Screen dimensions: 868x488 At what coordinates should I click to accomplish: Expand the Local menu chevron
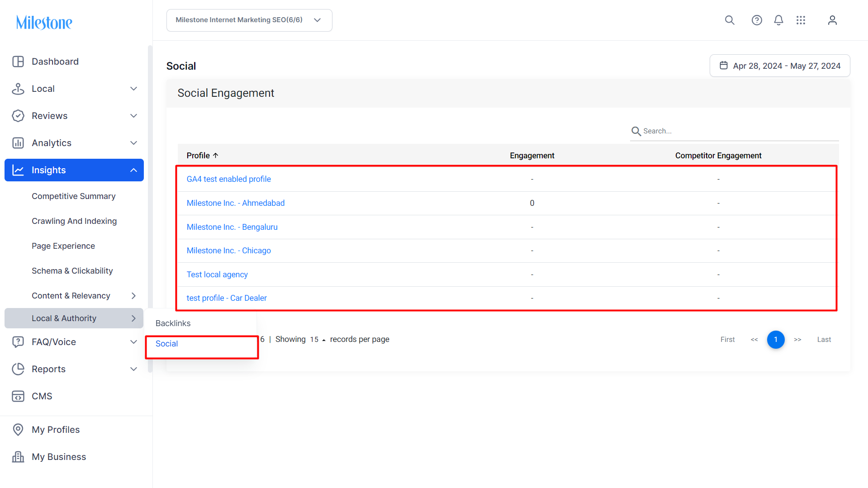point(133,89)
